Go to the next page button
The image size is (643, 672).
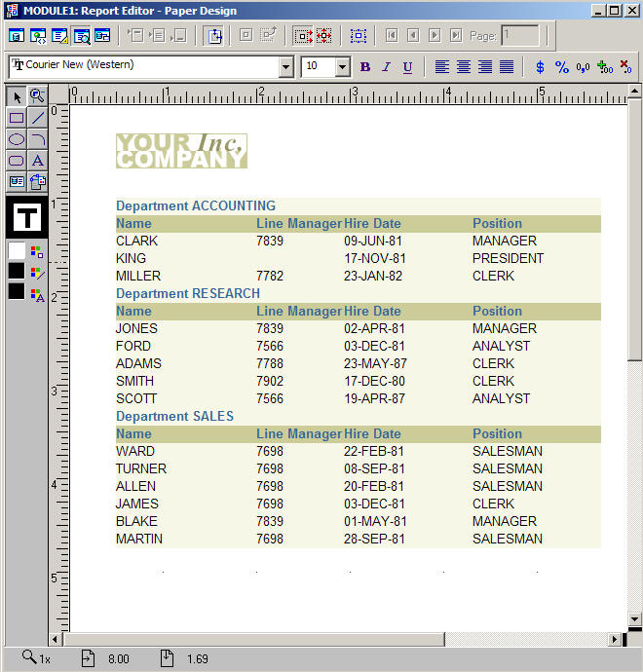point(435,36)
